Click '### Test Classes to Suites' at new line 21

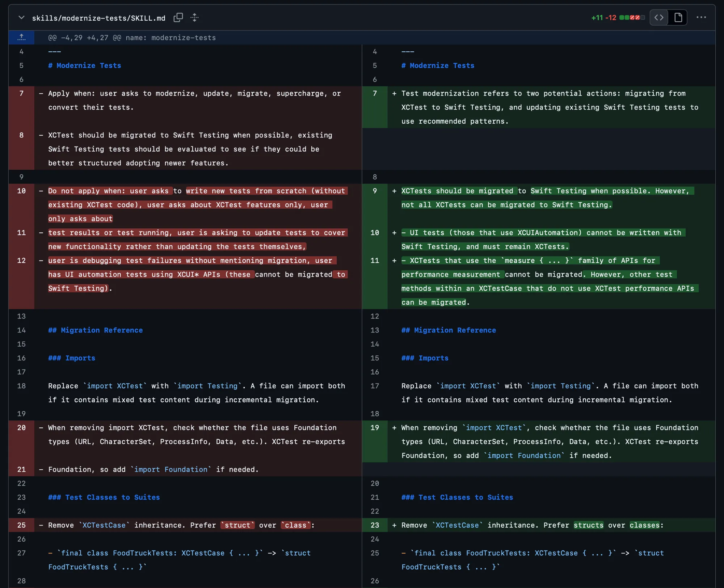(457, 497)
